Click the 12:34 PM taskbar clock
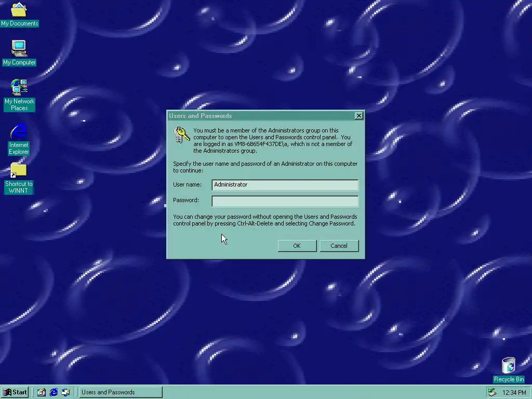 click(514, 393)
